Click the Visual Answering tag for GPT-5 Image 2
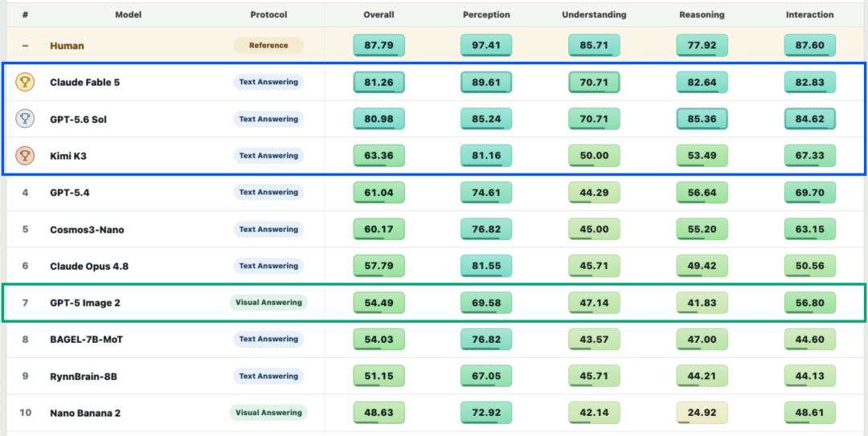 pyautogui.click(x=268, y=303)
